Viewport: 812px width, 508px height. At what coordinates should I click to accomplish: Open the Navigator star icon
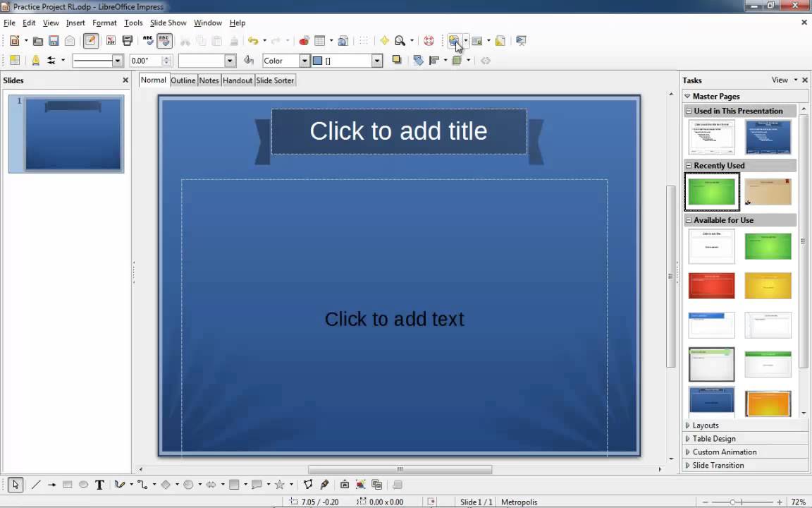384,41
